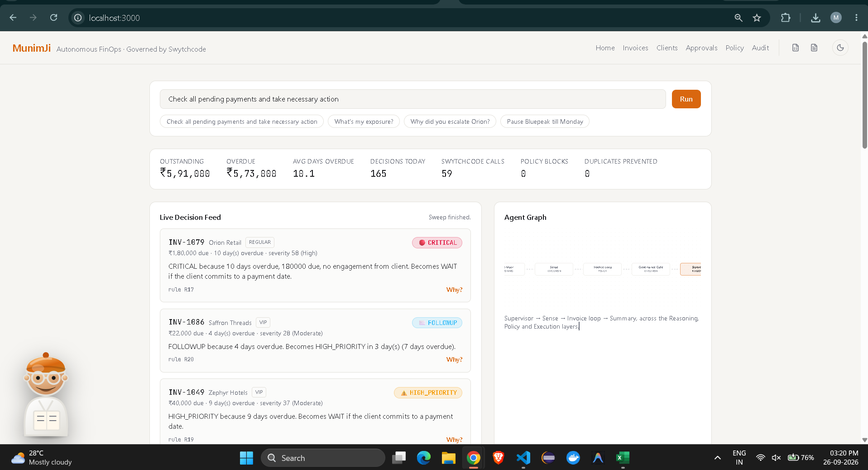Open Visual Studio Code from taskbar
Screen dimensions: 868x470
pyautogui.click(x=523, y=458)
